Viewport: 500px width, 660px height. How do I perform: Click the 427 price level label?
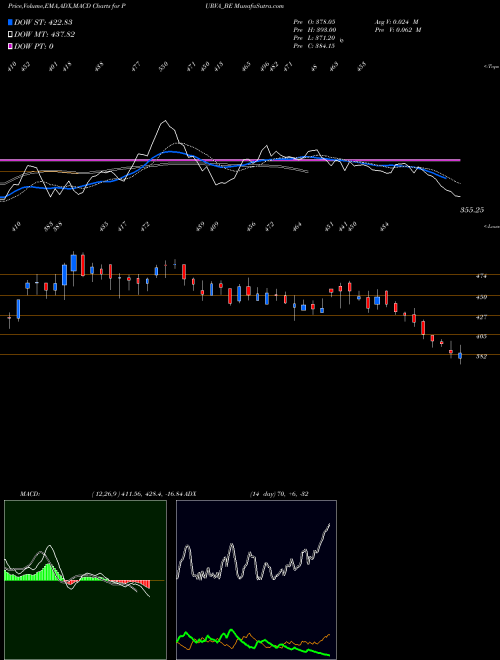[481, 317]
